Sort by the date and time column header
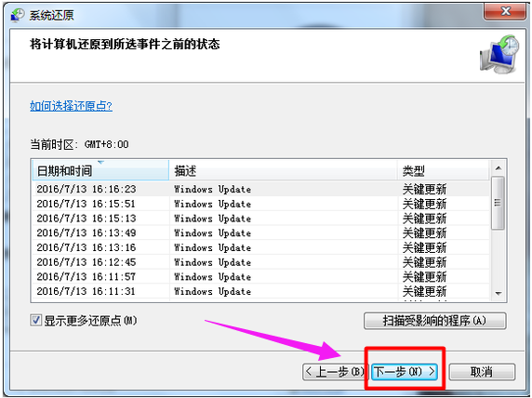This screenshot has height=398, width=532. (x=100, y=170)
